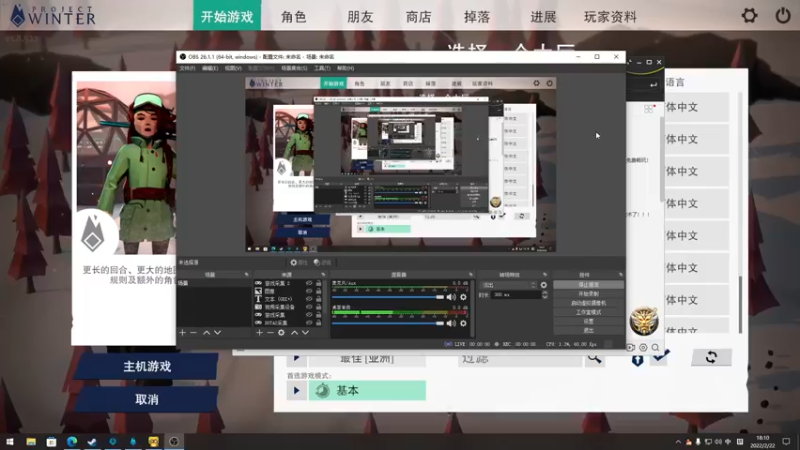Click 开始录制 button in OBS controls

588,294
